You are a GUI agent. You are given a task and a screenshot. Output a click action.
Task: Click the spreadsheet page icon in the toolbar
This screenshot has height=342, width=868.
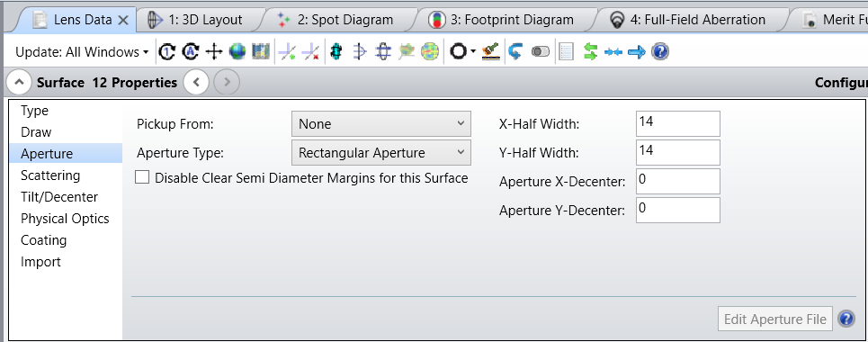click(x=566, y=52)
